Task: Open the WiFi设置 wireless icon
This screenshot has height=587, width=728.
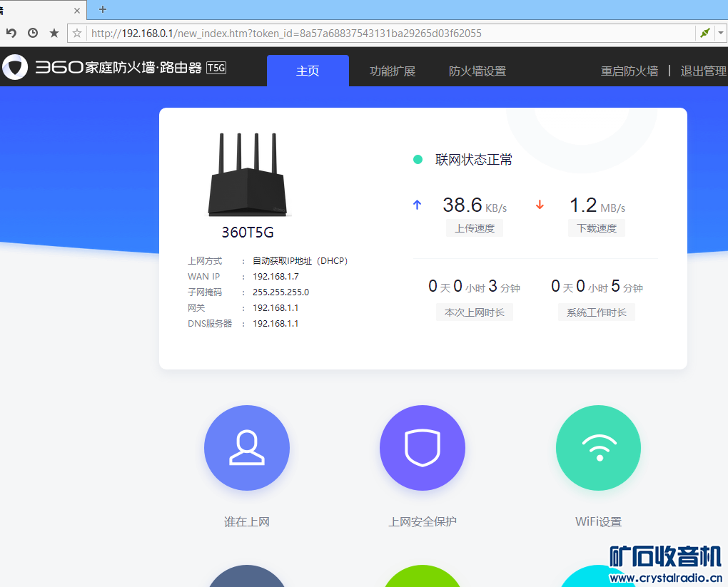Action: coord(599,448)
